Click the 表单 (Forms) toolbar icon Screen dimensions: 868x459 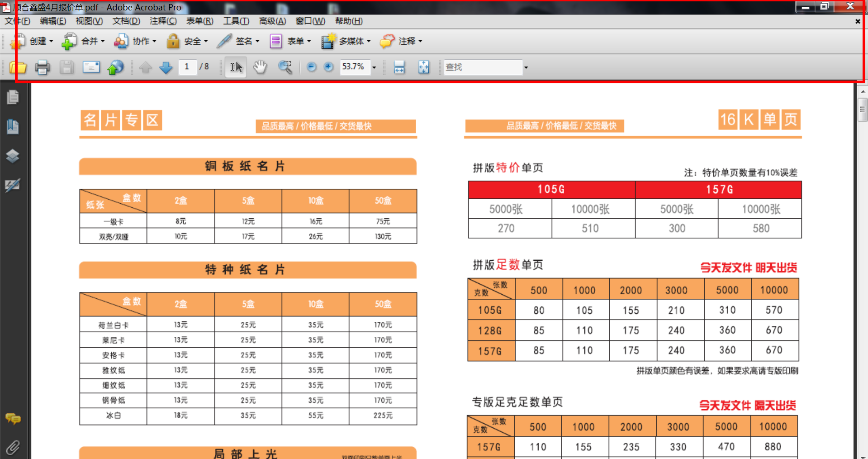coord(275,41)
